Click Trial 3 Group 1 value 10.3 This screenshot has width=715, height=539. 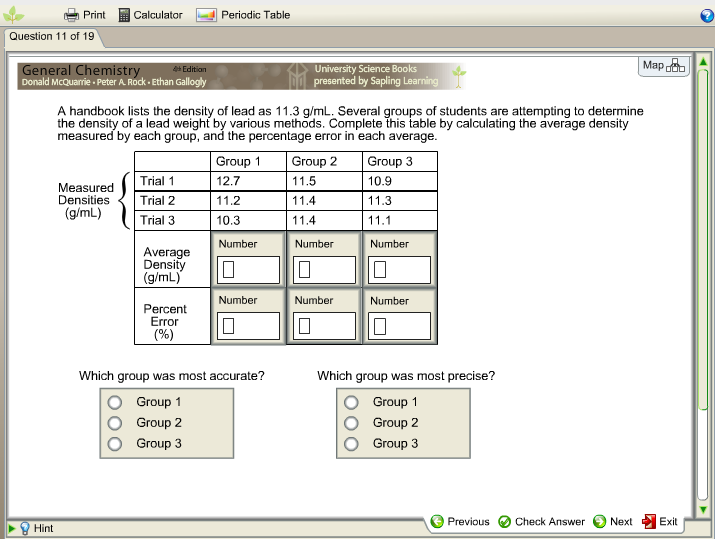click(x=228, y=220)
